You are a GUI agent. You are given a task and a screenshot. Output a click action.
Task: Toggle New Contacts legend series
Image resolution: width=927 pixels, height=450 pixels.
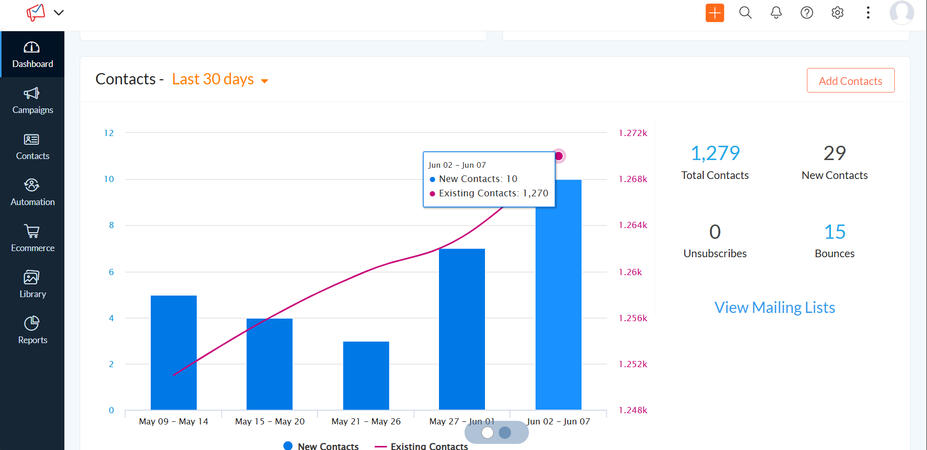(x=320, y=445)
